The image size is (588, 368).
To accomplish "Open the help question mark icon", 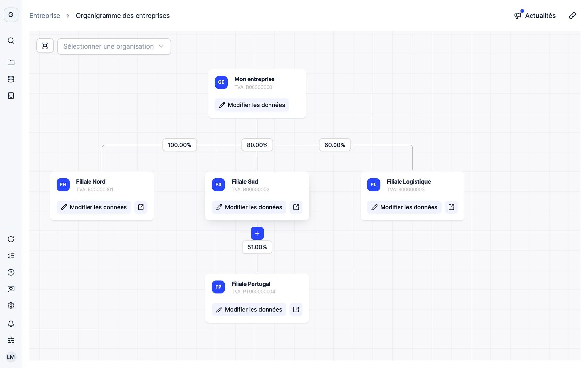I will click(x=11, y=272).
